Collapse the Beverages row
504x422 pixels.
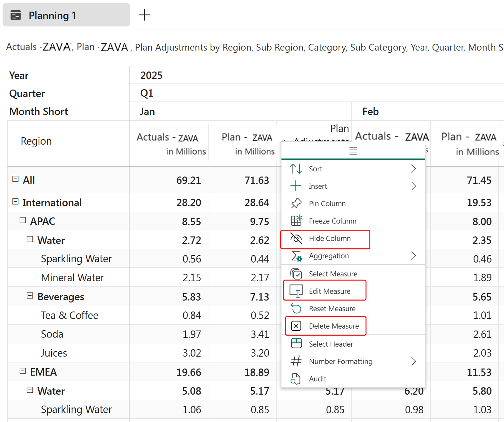point(30,296)
